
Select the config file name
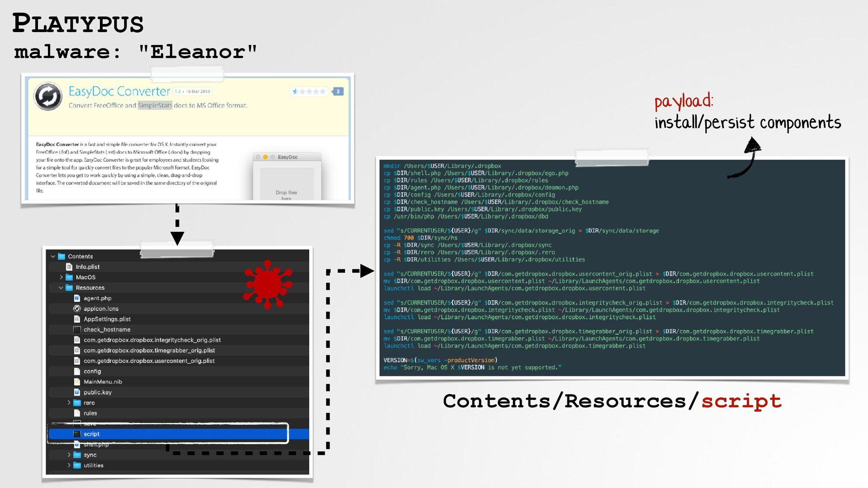coord(92,371)
